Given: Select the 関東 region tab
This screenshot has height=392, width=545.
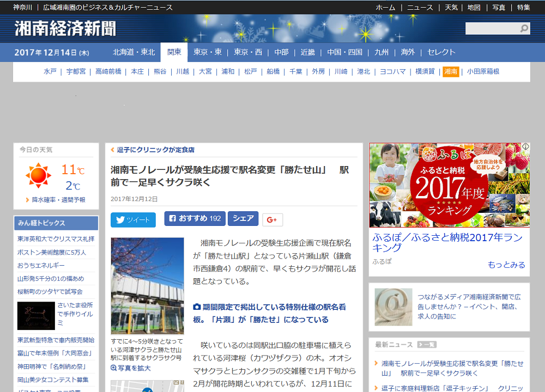Looking at the screenshot, I should [174, 52].
